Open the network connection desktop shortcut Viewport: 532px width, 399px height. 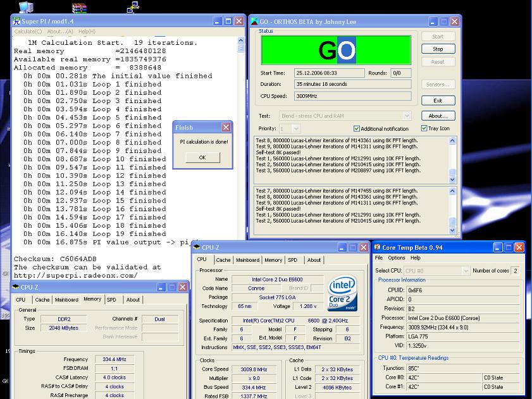pos(133,7)
